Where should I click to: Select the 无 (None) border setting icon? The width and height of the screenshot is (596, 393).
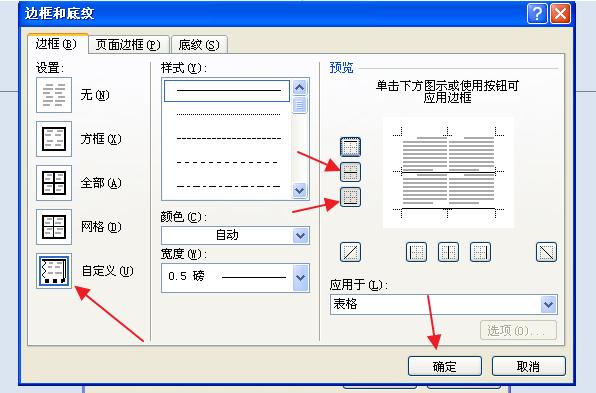54,95
